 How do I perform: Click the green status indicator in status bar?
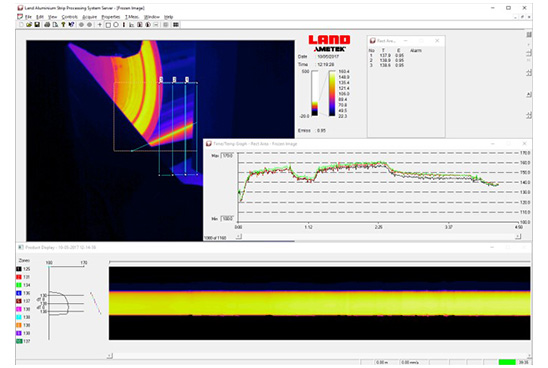[x=507, y=362]
